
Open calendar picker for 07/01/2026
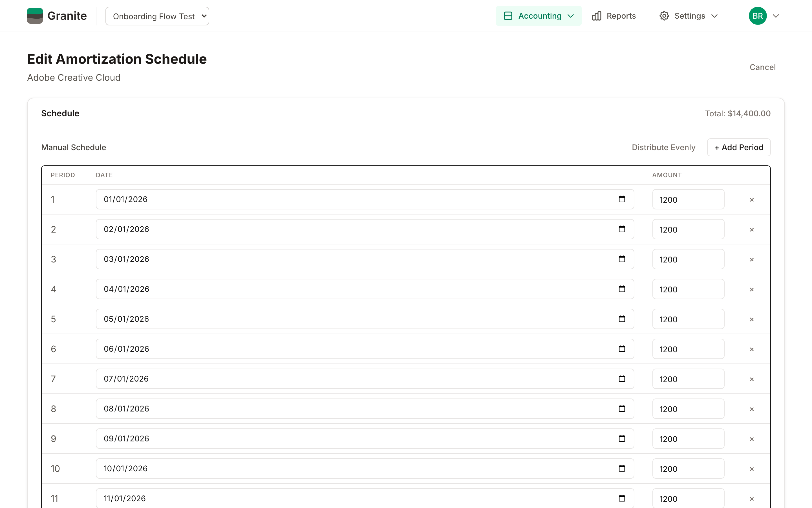[x=622, y=379]
